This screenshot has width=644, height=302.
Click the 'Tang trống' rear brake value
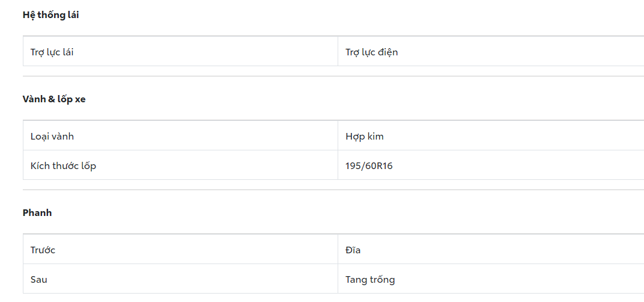click(x=370, y=279)
